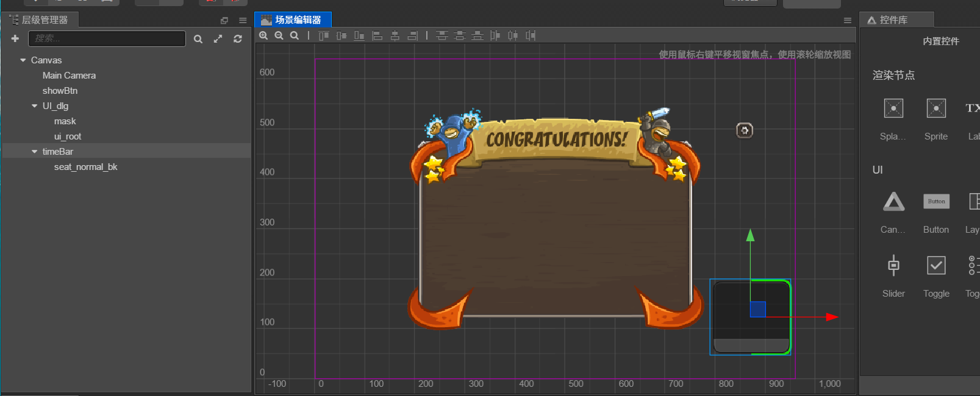Distribute nodes by right edges
980x396 pixels.
pos(531,35)
